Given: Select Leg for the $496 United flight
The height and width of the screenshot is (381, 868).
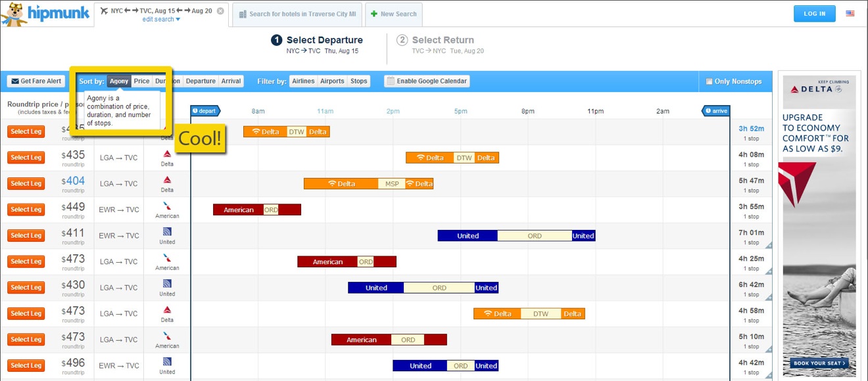Looking at the screenshot, I should coord(26,365).
